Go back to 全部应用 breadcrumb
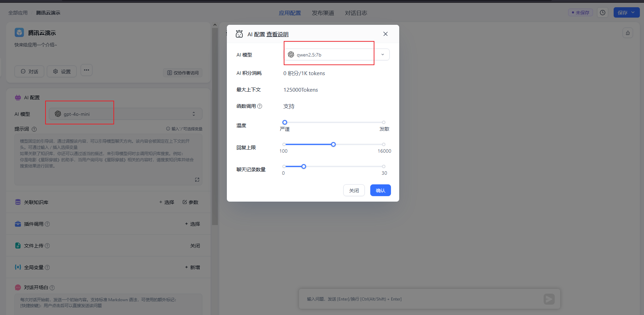 18,13
